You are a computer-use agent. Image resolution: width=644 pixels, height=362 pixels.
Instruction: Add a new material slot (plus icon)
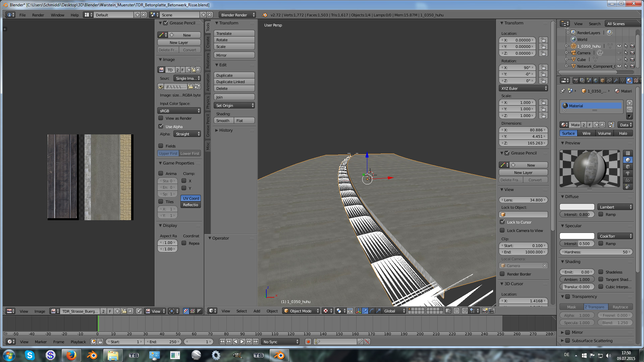pos(630,103)
